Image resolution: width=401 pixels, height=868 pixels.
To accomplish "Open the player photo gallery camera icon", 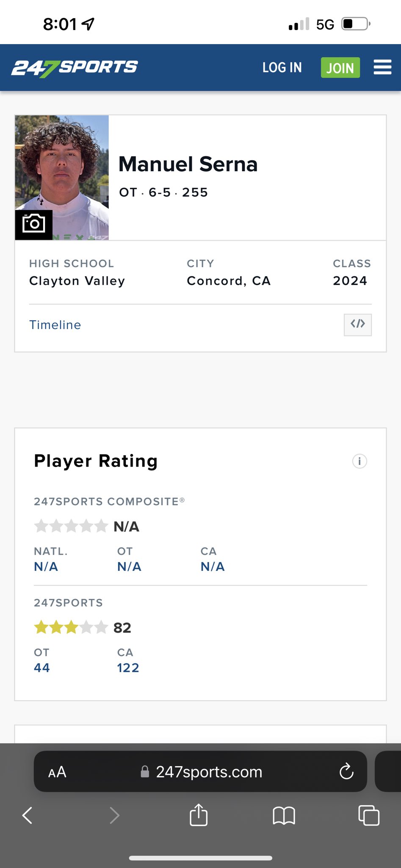I will pyautogui.click(x=34, y=224).
